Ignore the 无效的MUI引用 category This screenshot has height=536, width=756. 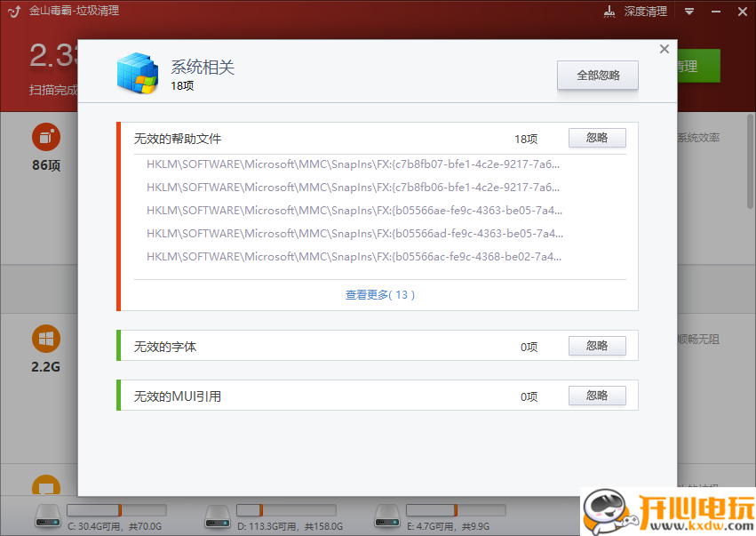(x=597, y=396)
